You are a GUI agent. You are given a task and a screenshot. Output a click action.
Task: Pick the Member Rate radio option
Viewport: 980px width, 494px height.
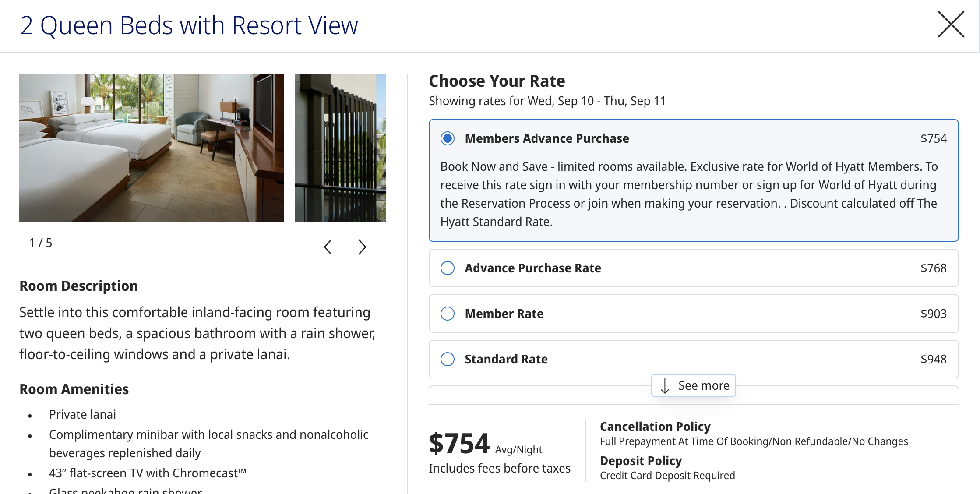coord(448,314)
